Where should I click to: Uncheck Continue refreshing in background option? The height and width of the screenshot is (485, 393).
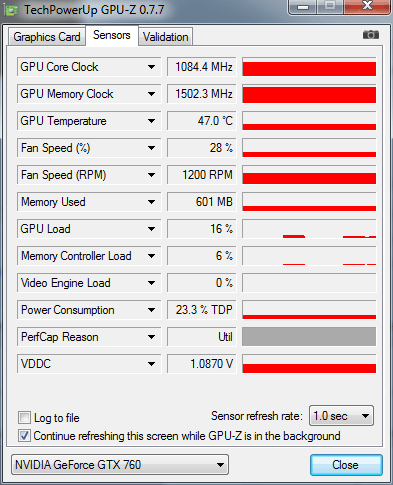(x=24, y=436)
